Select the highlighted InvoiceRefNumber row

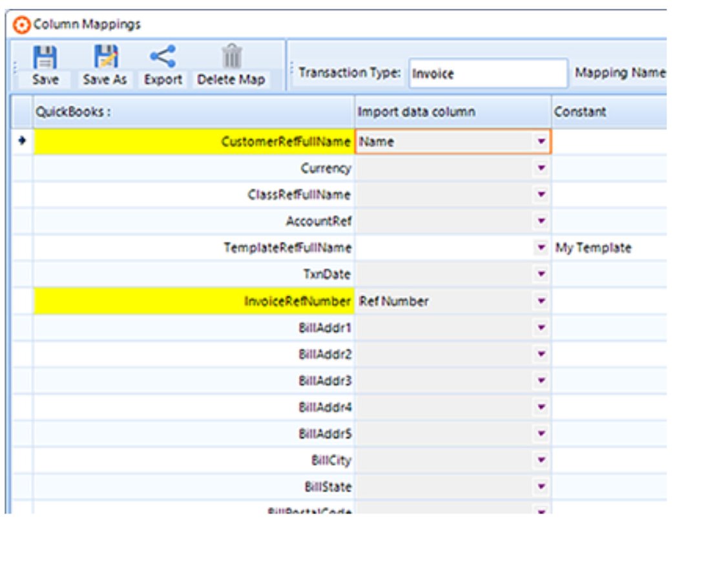pyautogui.click(x=194, y=300)
